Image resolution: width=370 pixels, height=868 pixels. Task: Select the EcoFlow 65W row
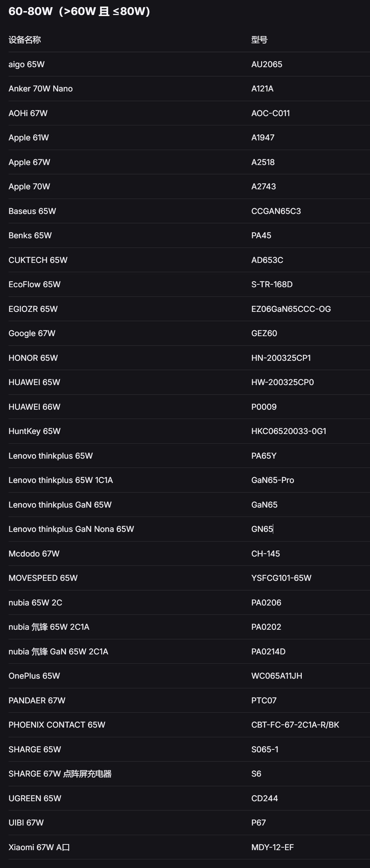[x=189, y=284]
